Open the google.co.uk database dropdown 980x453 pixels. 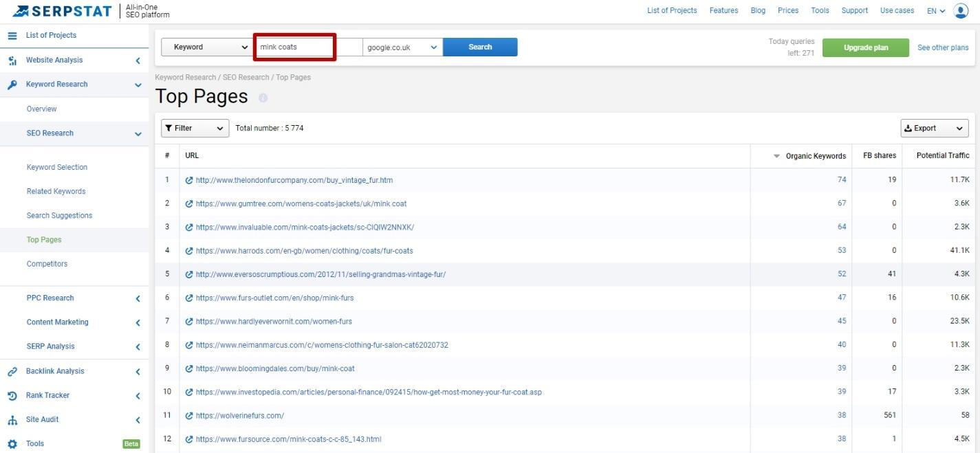pos(402,47)
